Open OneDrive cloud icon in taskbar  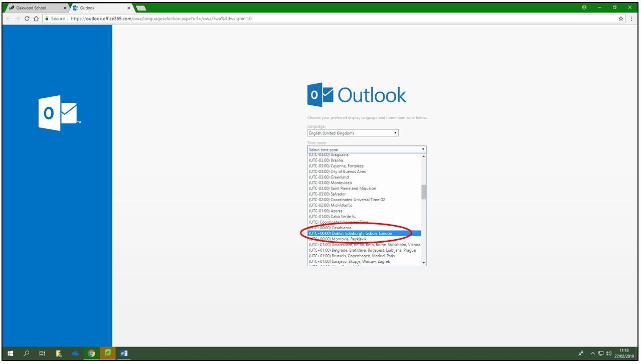tap(75, 353)
